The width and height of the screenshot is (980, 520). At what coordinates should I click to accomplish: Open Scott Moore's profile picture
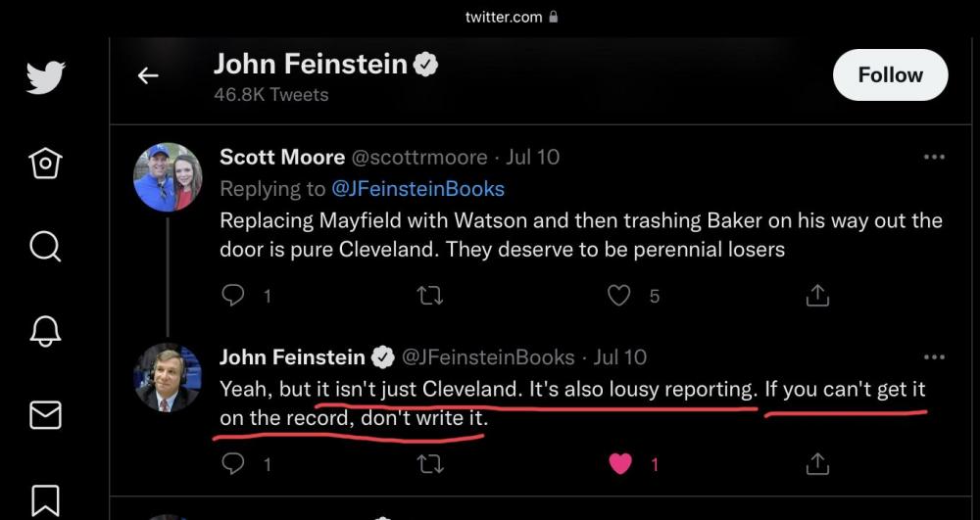[168, 177]
